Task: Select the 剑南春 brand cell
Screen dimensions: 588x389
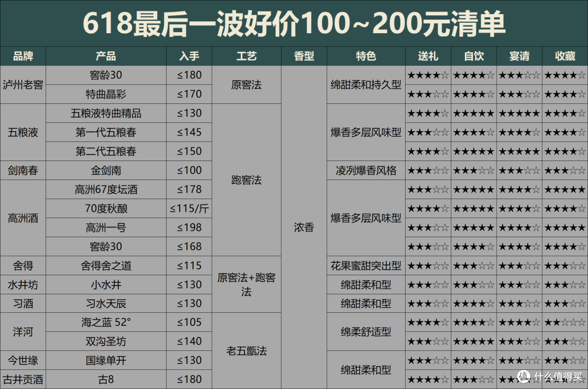Action: [x=23, y=170]
